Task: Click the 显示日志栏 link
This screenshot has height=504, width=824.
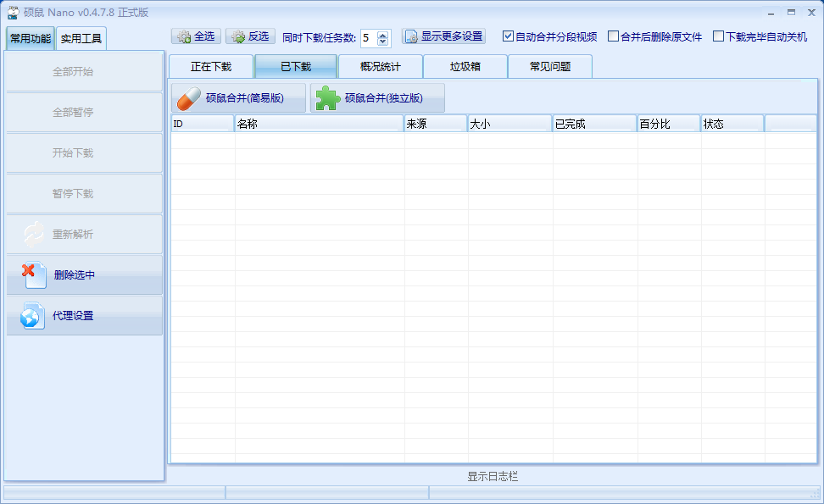Action: pos(493,477)
